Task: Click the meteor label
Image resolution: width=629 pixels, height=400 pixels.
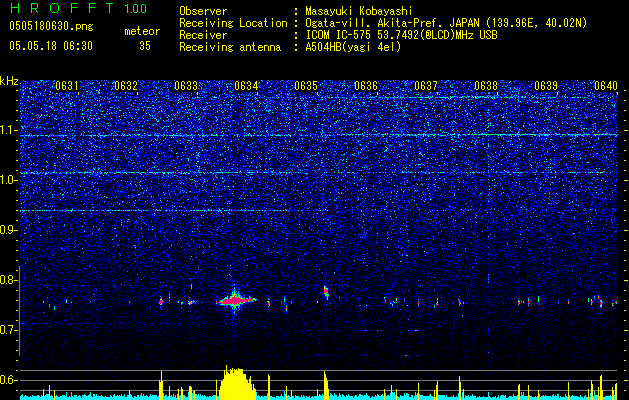Action: pyautogui.click(x=142, y=31)
